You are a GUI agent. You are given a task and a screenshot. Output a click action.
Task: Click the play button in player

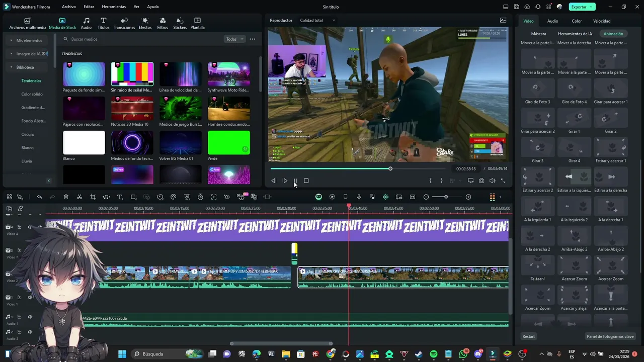285,180
